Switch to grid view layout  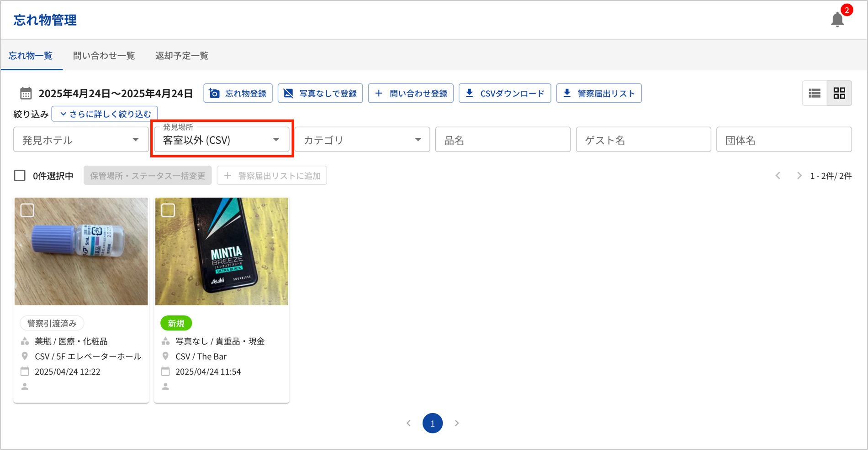(839, 94)
